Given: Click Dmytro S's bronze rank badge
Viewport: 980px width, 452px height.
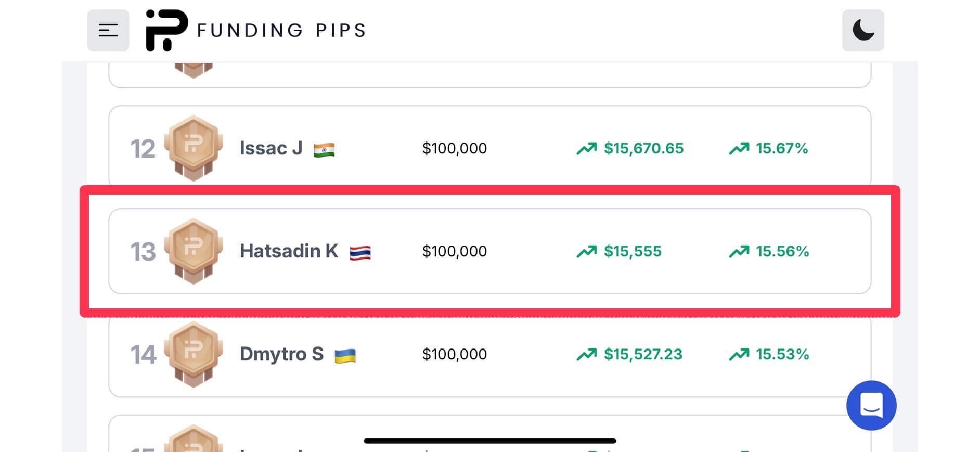Looking at the screenshot, I should pos(194,354).
